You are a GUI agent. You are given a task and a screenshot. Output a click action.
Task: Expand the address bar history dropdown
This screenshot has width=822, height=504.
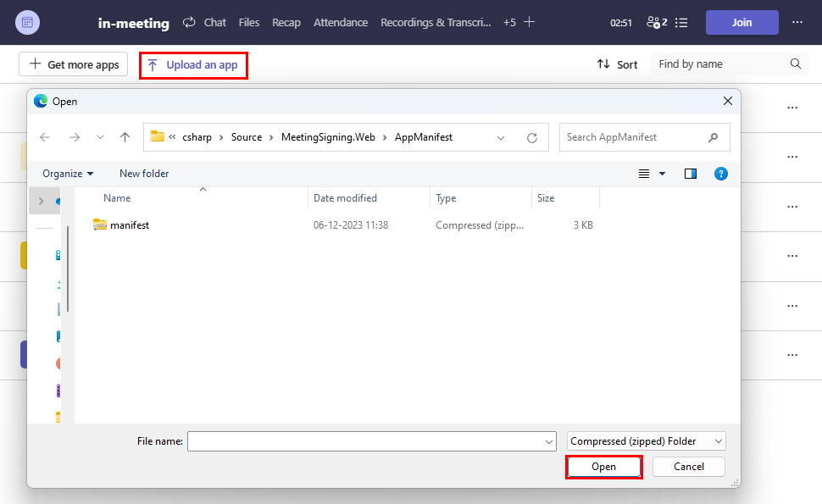(501, 138)
